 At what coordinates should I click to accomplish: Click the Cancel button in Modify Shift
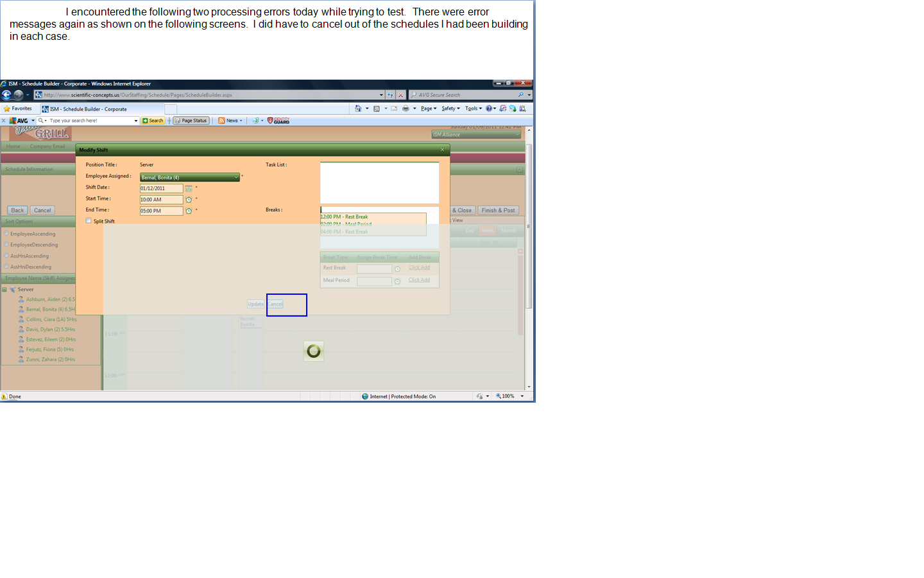click(x=275, y=304)
